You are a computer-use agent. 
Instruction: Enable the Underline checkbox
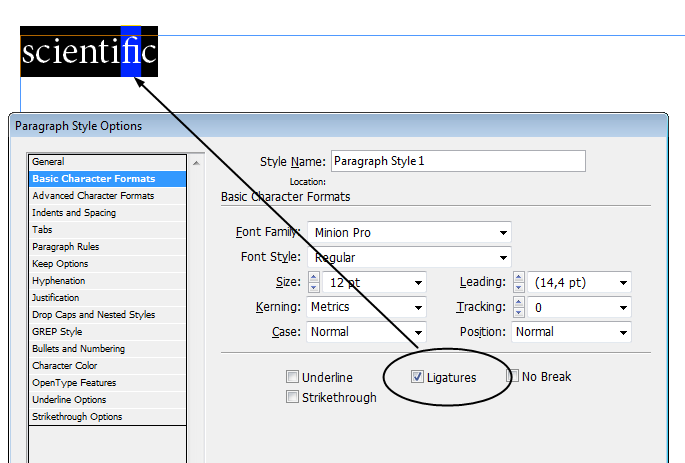(292, 377)
